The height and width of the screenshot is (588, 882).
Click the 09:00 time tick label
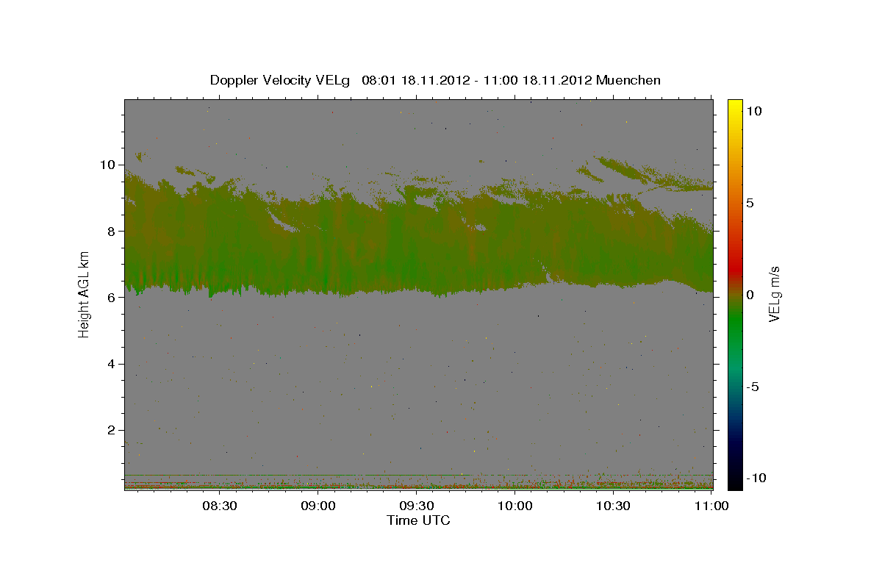pyautogui.click(x=318, y=506)
